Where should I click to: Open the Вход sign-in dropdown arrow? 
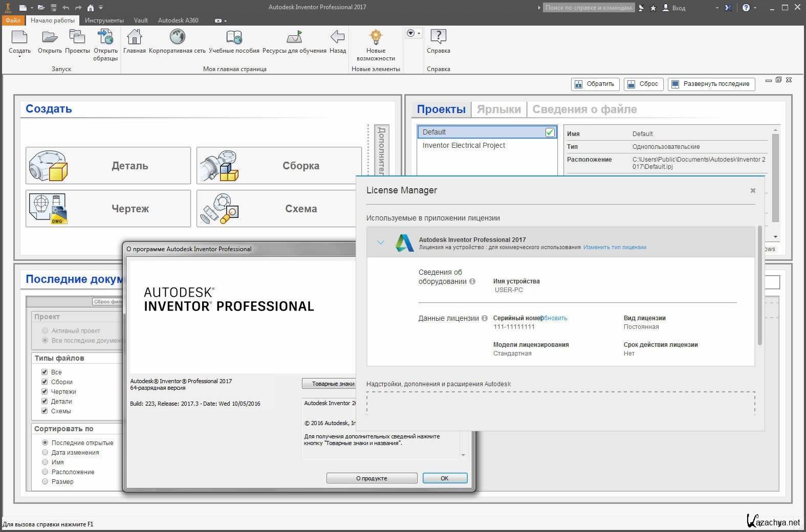pyautogui.click(x=716, y=8)
